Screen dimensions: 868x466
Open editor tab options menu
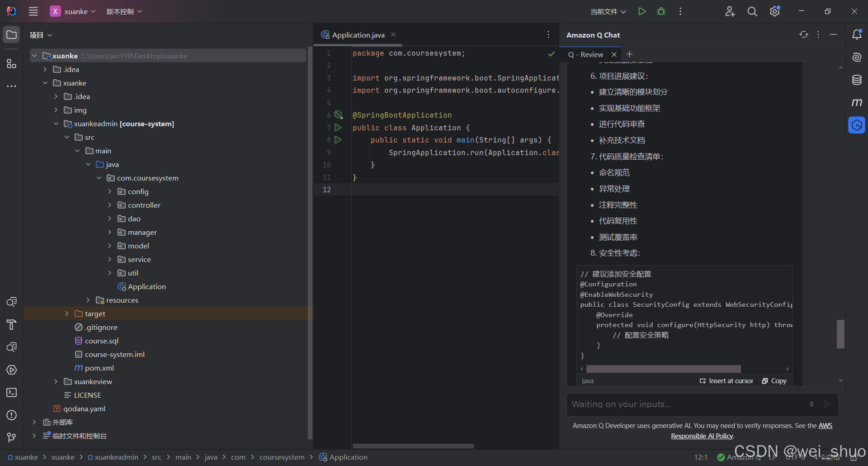pos(548,35)
